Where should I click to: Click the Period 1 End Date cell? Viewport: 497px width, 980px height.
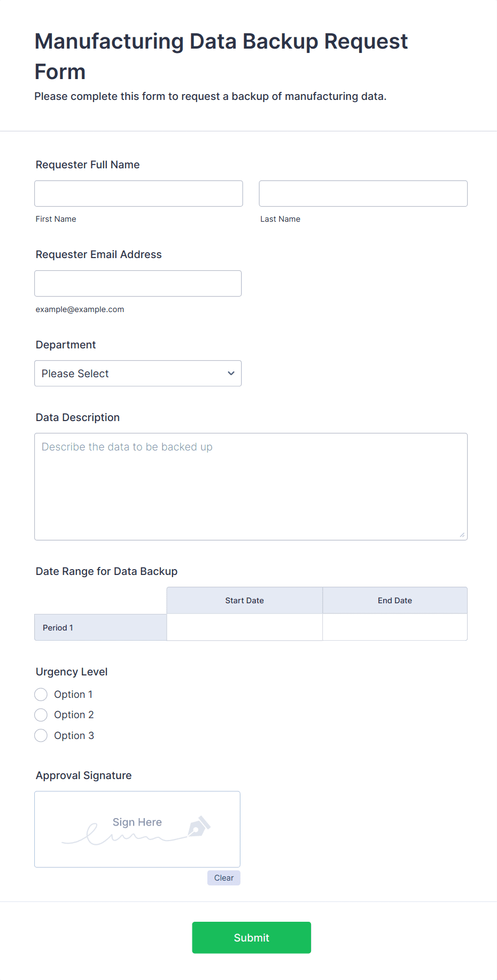(395, 627)
